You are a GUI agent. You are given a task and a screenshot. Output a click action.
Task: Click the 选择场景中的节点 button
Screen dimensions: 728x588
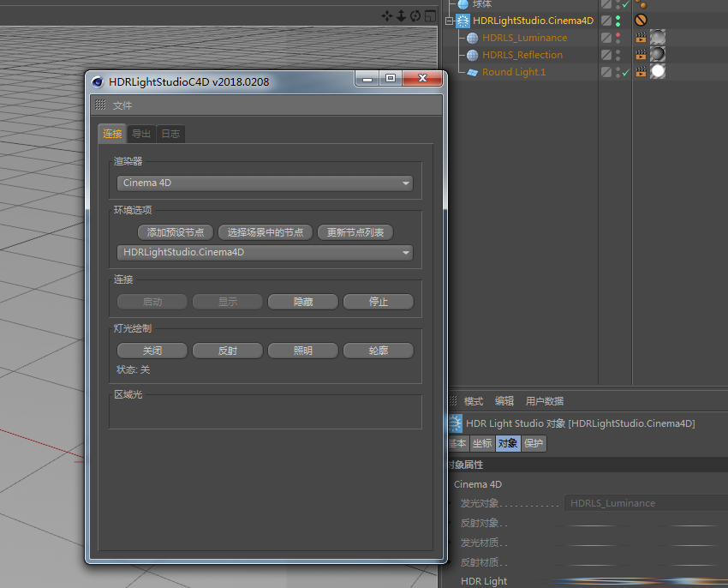tap(266, 232)
